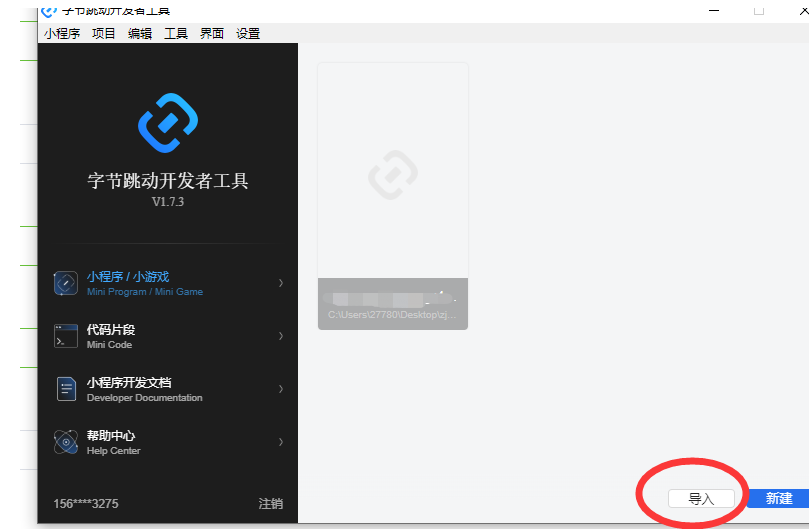Open 代码片段 Mini Code

point(111,336)
